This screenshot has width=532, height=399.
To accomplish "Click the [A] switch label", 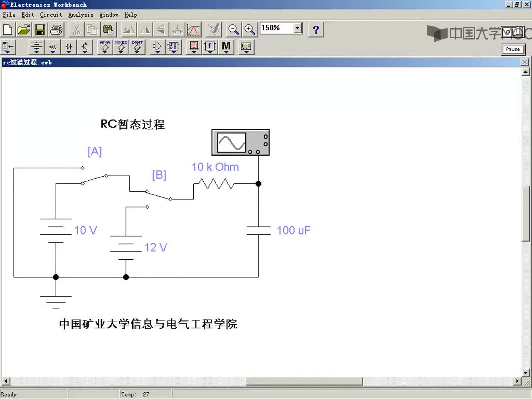I will click(95, 151).
